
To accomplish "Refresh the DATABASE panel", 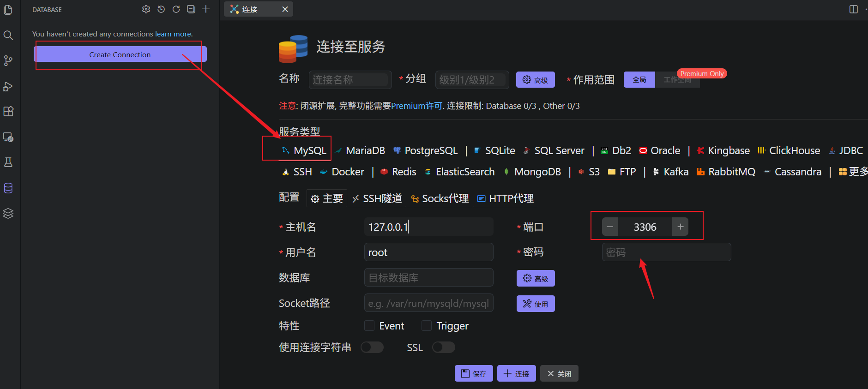I will point(176,9).
